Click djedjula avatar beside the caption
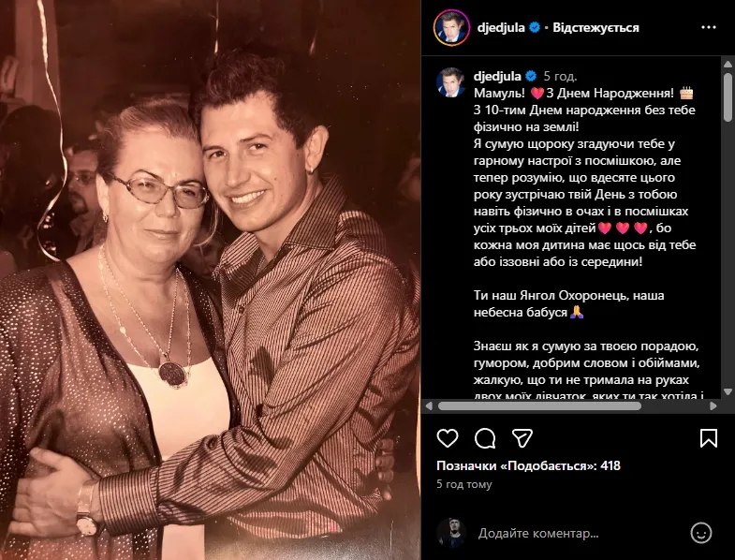The image size is (735, 560). pos(450,82)
